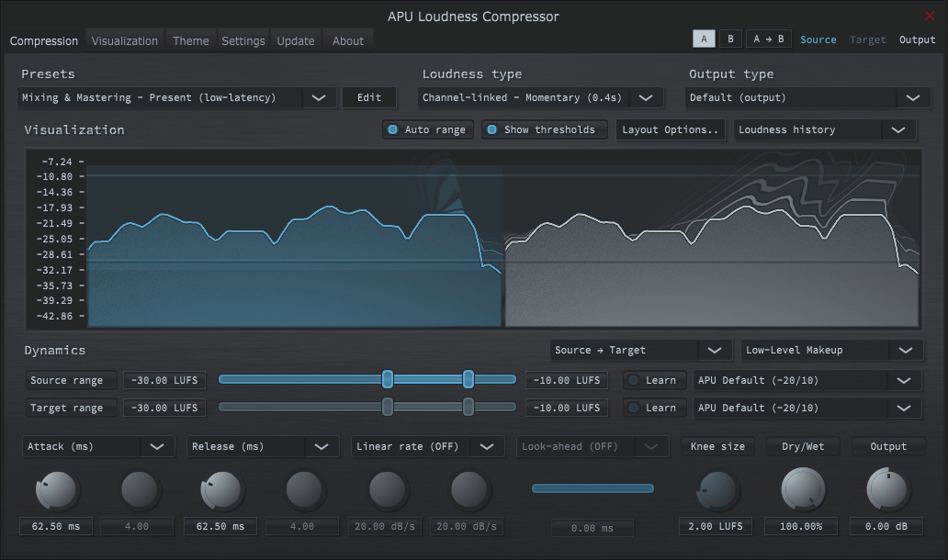
Task: Click the Linear rate knob
Action: 386,489
